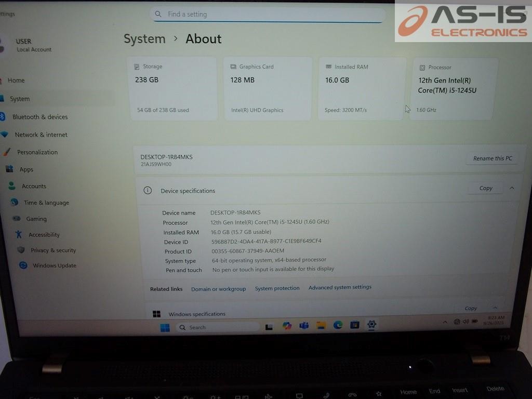Copy the Windows specifications

point(471,308)
